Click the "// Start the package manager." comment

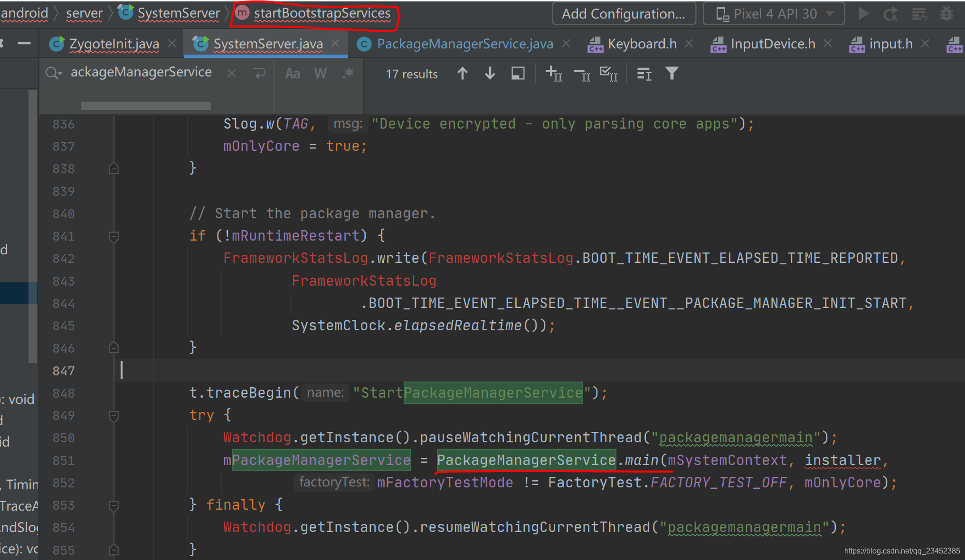click(312, 214)
